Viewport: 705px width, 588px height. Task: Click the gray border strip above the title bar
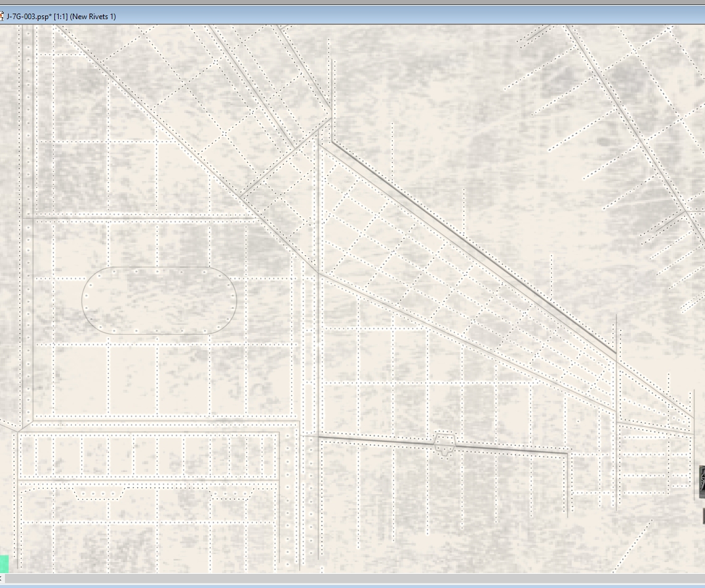pos(352,2)
